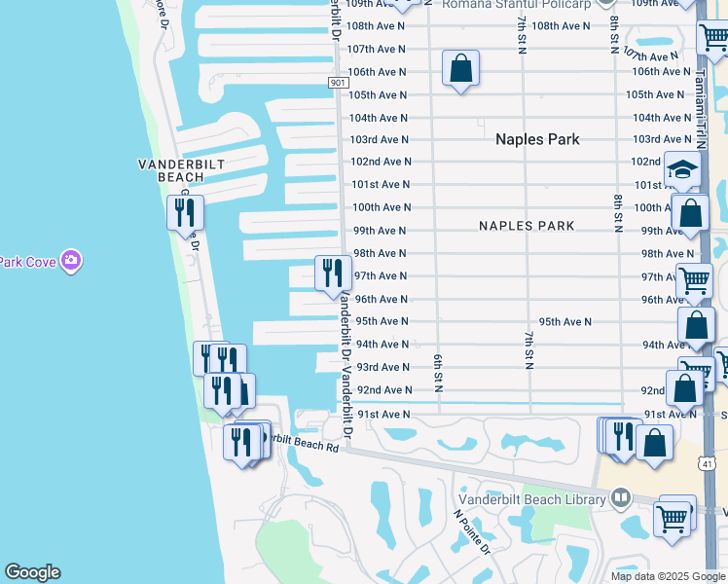
Task: Click the Park Cove camera marker
Action: [70, 261]
